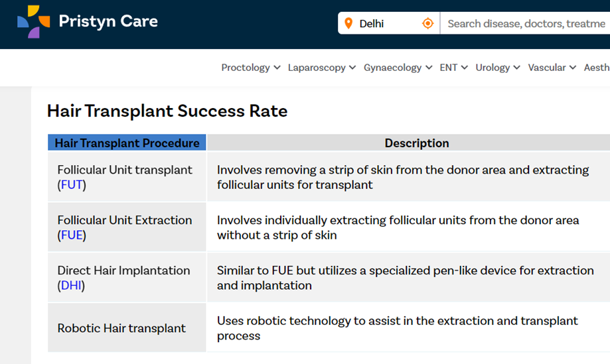Open the Vascular navigation menu
The height and width of the screenshot is (364, 610).
tap(552, 68)
